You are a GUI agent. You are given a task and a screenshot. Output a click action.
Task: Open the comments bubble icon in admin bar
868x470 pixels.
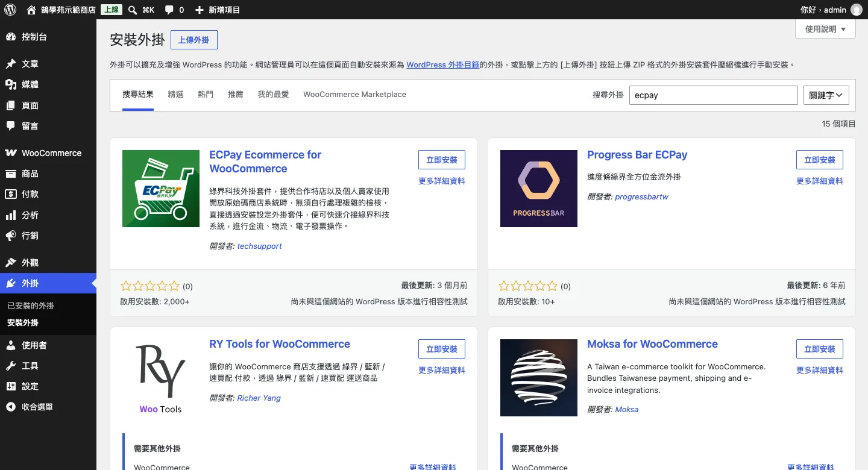169,10
